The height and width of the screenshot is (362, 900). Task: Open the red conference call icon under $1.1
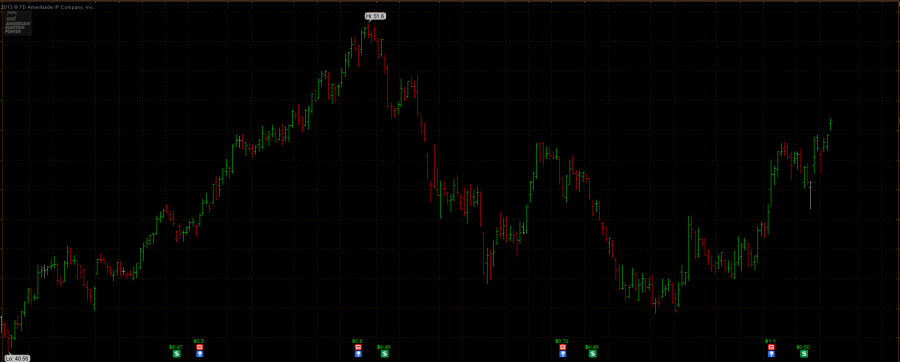coord(771,347)
